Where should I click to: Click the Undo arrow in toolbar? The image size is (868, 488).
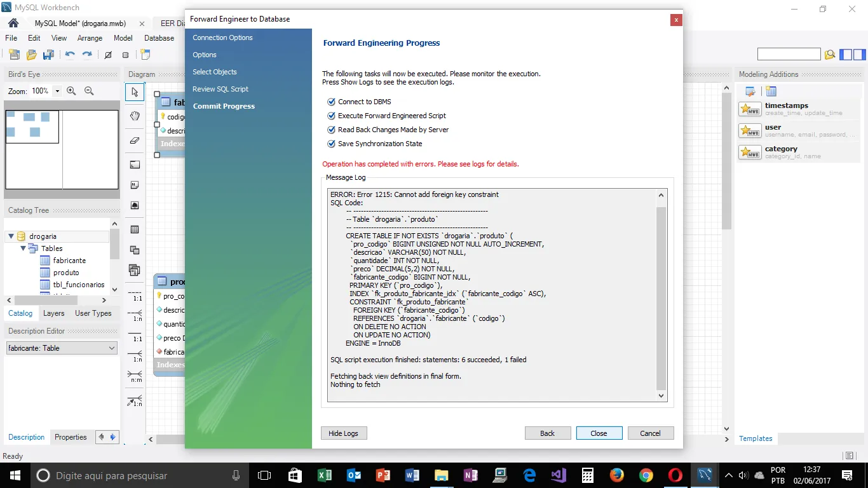pyautogui.click(x=70, y=55)
